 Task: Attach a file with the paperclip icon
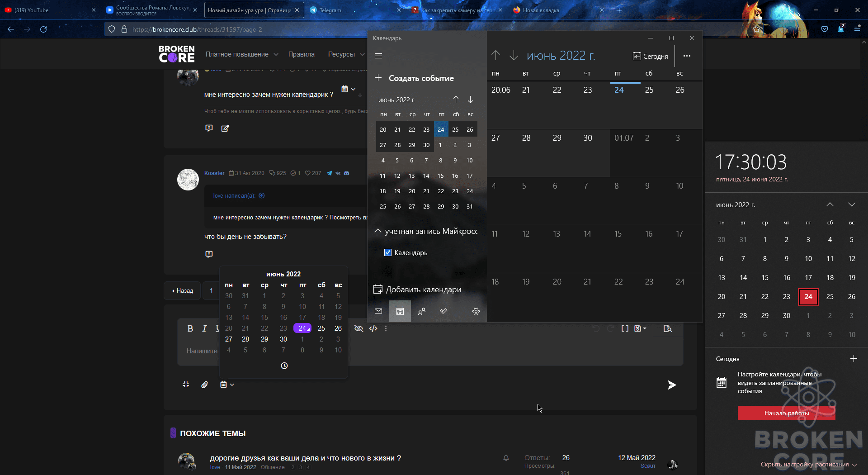tap(204, 385)
